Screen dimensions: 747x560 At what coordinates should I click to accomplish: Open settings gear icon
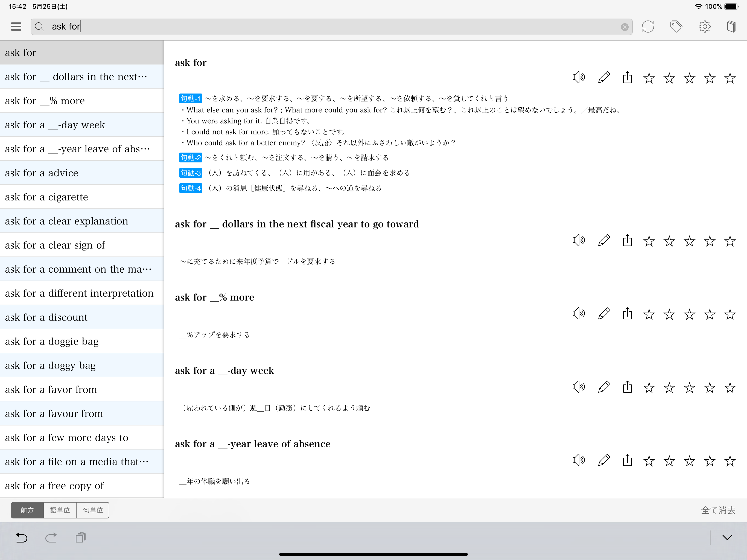704,26
